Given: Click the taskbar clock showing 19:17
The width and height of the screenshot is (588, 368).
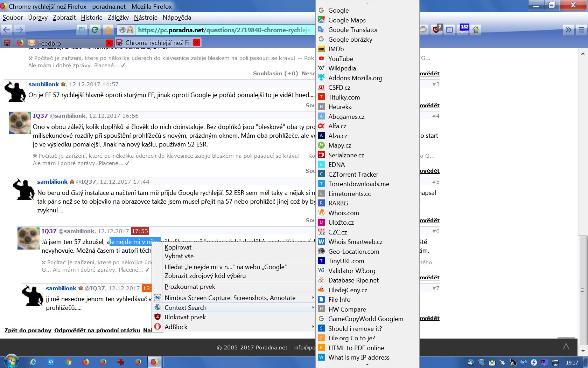Looking at the screenshot, I should pos(572,363).
